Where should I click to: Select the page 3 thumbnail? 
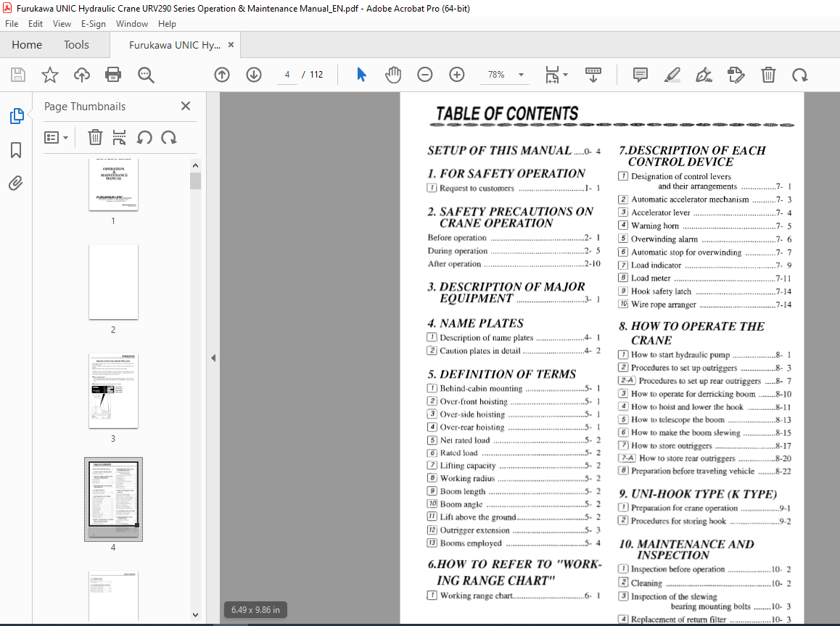coord(113,391)
